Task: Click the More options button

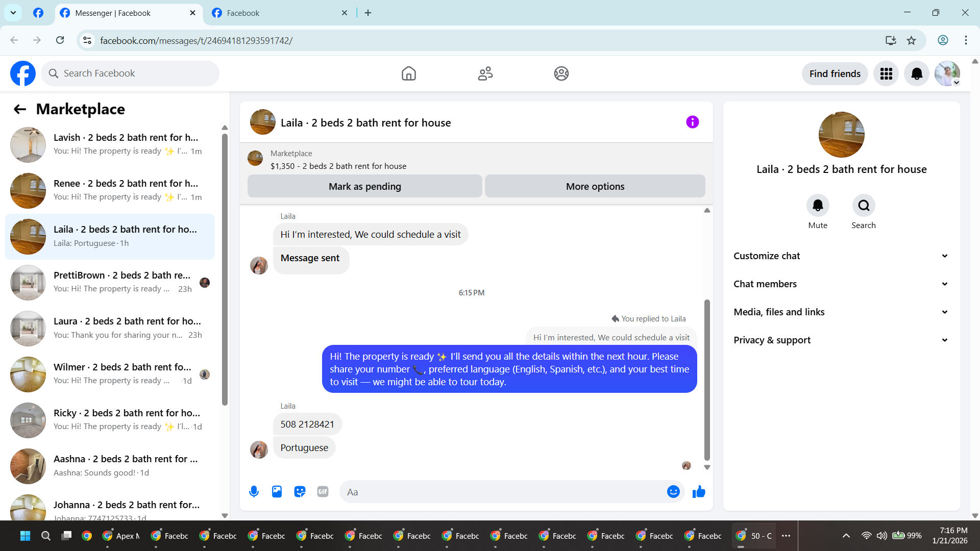Action: coord(595,187)
